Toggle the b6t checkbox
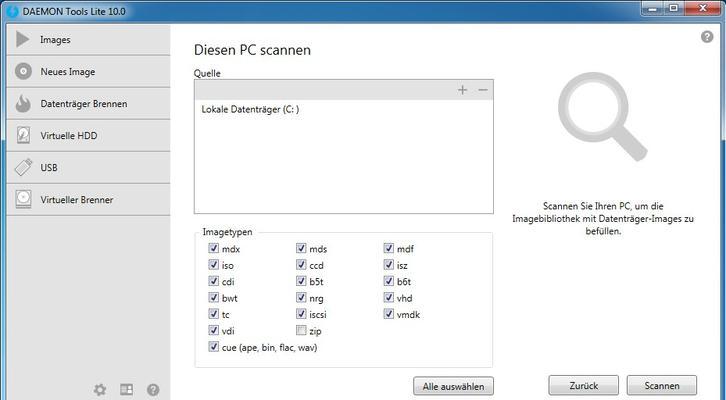Viewport: 726px width, 400px height. (388, 281)
